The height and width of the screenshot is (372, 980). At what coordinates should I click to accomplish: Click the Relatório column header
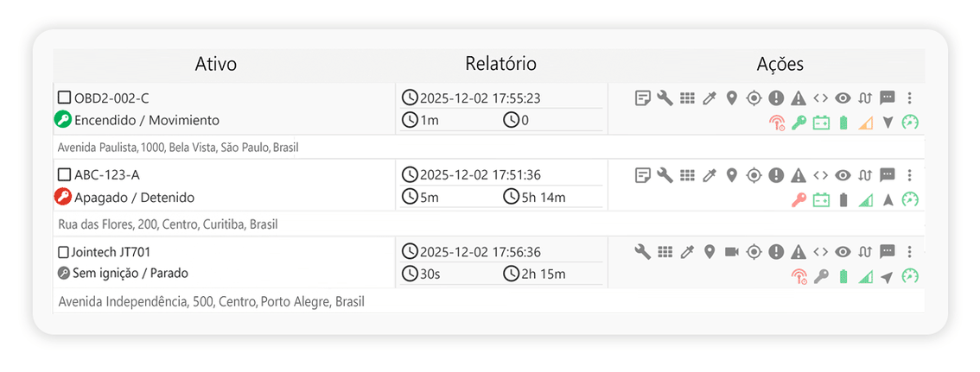[x=500, y=65]
